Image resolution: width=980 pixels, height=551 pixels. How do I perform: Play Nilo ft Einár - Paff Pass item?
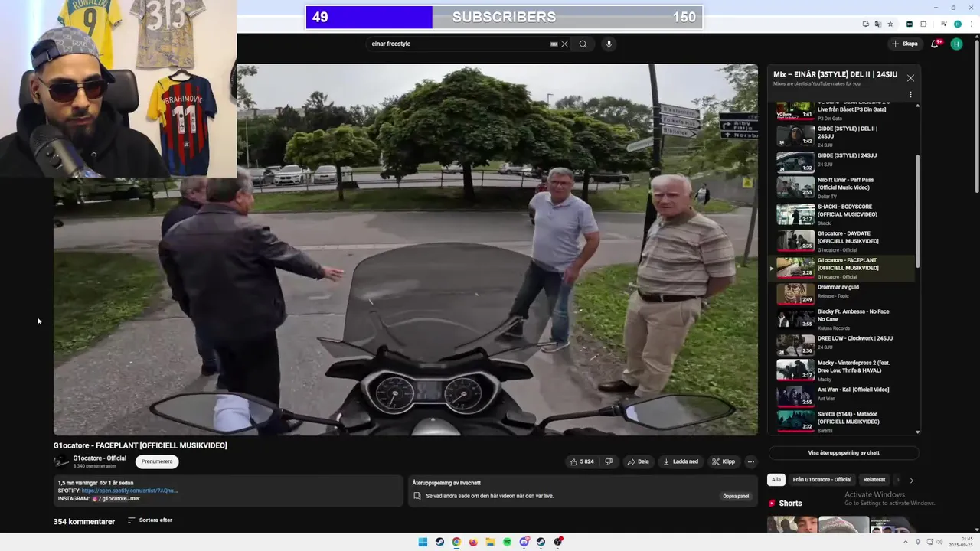[845, 187]
